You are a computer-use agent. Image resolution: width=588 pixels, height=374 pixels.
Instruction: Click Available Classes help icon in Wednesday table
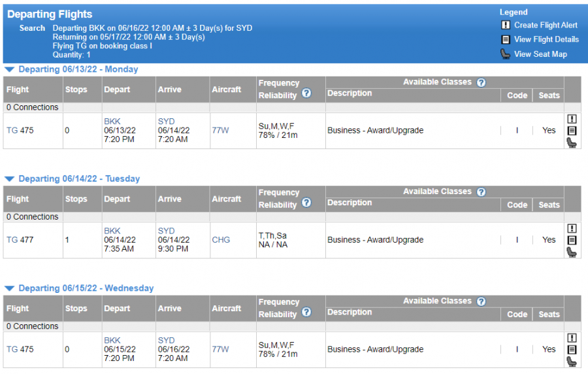point(481,301)
